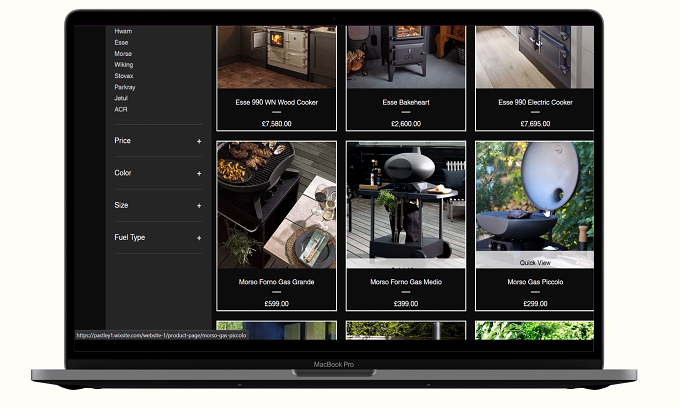Expand the Fuel Type filter plus icon

tap(199, 238)
